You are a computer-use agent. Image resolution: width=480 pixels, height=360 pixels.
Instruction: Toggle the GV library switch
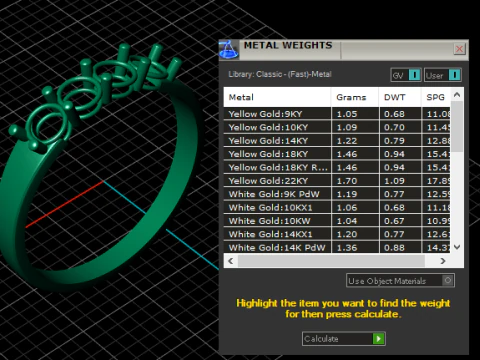[406, 75]
